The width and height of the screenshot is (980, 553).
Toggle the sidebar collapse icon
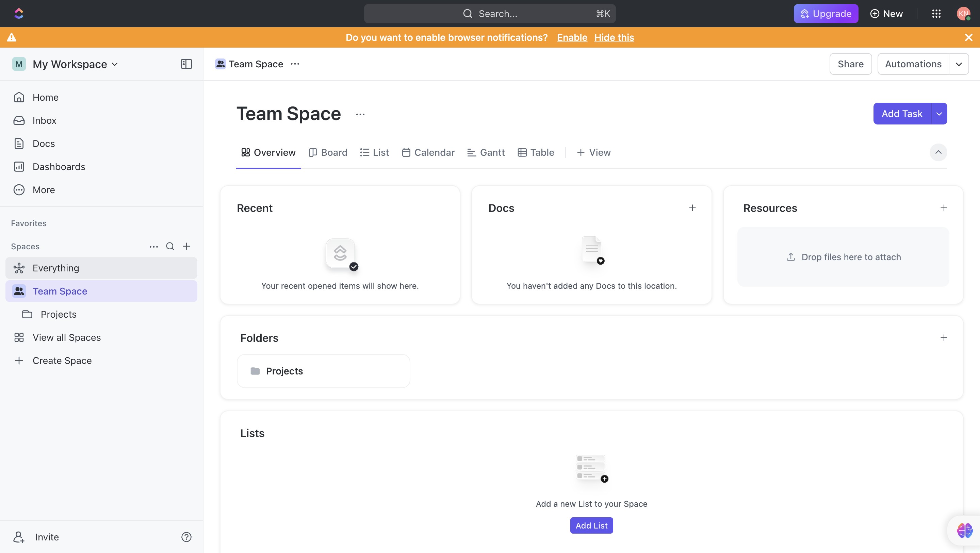coord(186,64)
